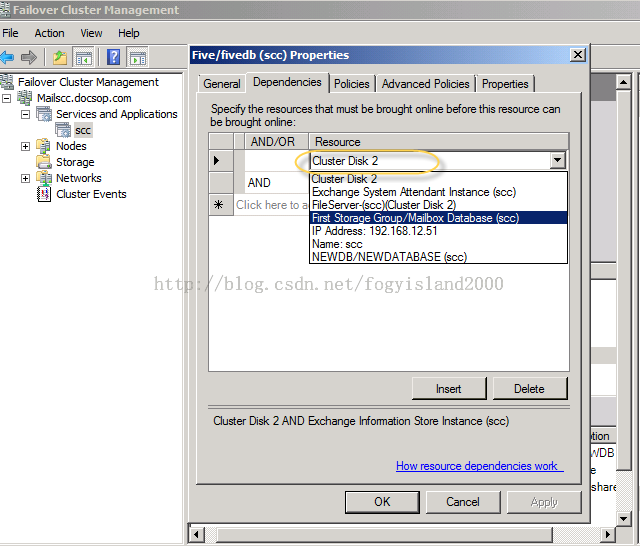Click the Resource column header

coord(438,142)
